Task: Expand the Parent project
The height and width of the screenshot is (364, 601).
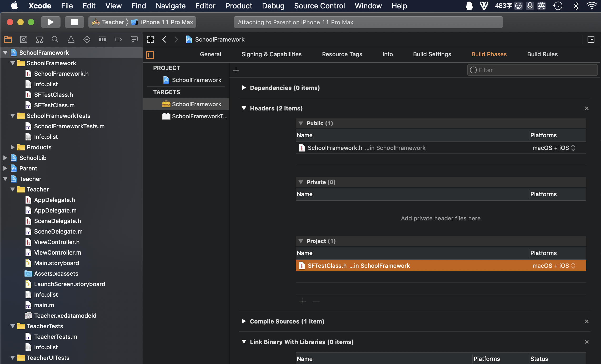Action: (x=5, y=168)
